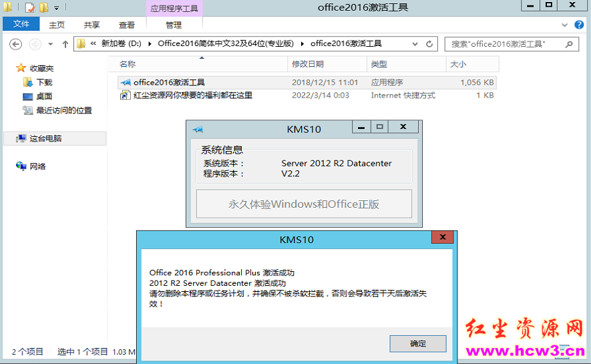Open the address bar history dropdown

(x=415, y=44)
